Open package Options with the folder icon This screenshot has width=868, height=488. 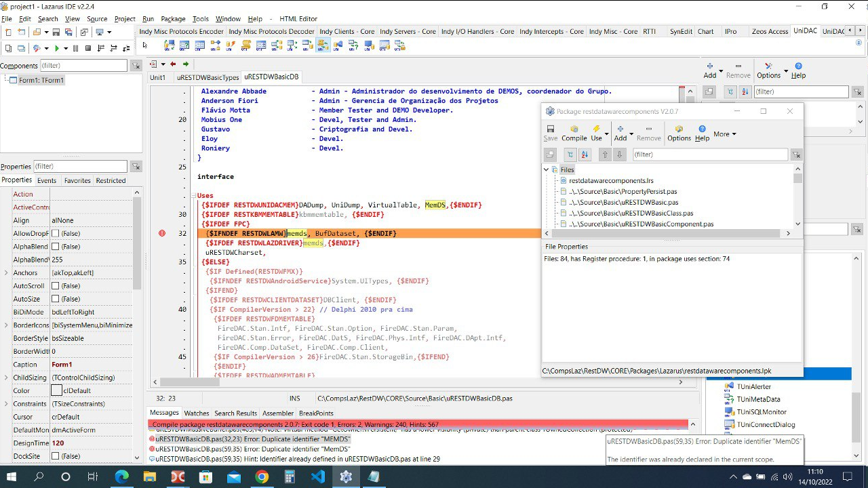coord(679,129)
